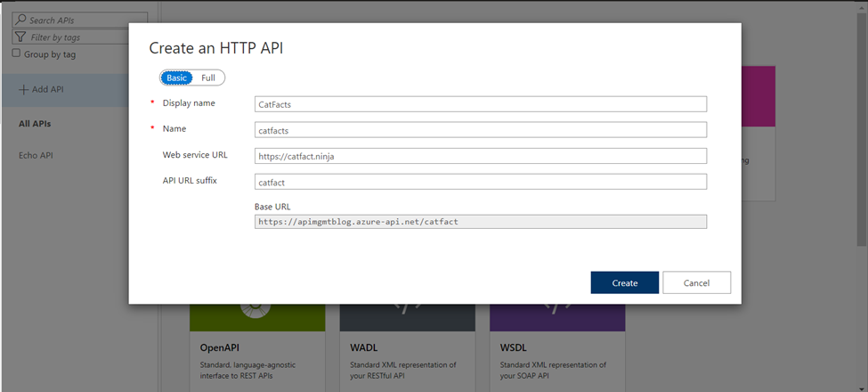Enable the Group by tag checkbox
The height and width of the screenshot is (392, 868).
point(16,53)
